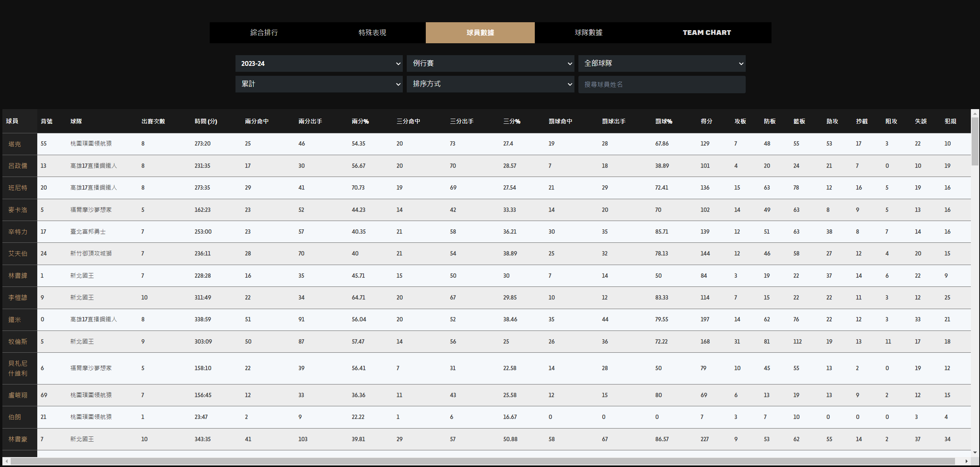Image resolution: width=980 pixels, height=467 pixels.
Task: Switch to the 綜合排行 tab
Action: point(264,33)
